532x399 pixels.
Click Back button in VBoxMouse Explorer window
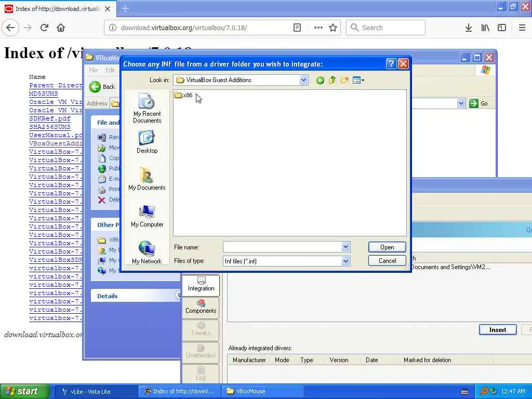(x=102, y=87)
